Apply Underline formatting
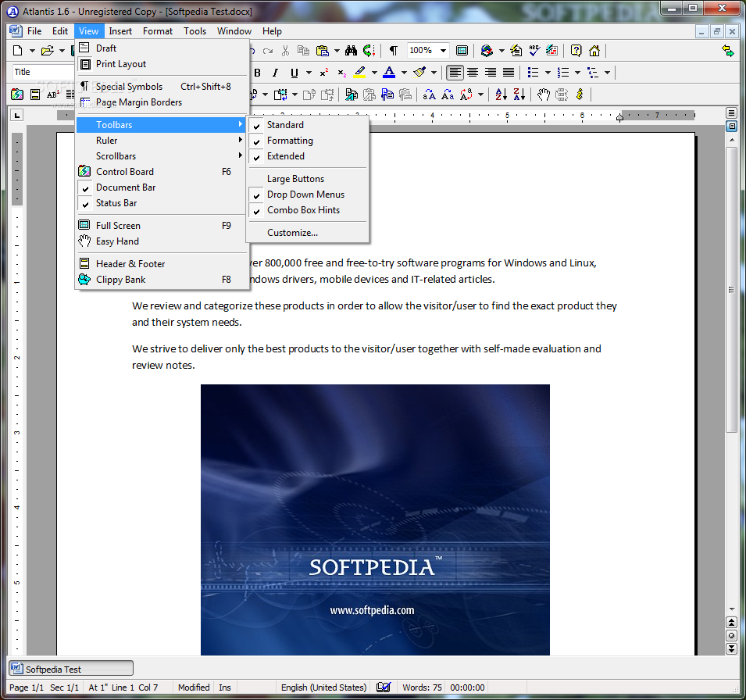 [x=294, y=73]
